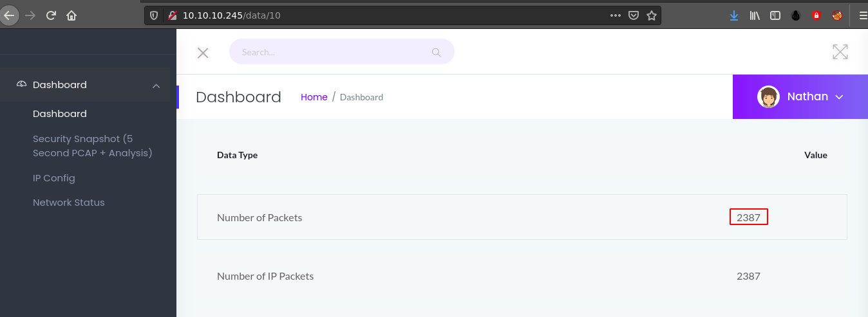Click into the Search field
868x317 pixels.
(332, 52)
